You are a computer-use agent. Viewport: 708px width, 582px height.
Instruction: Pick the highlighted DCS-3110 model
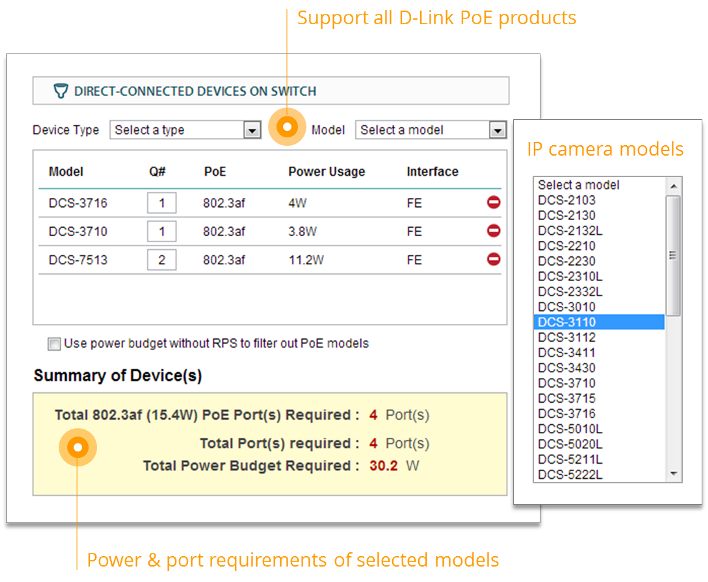click(599, 322)
